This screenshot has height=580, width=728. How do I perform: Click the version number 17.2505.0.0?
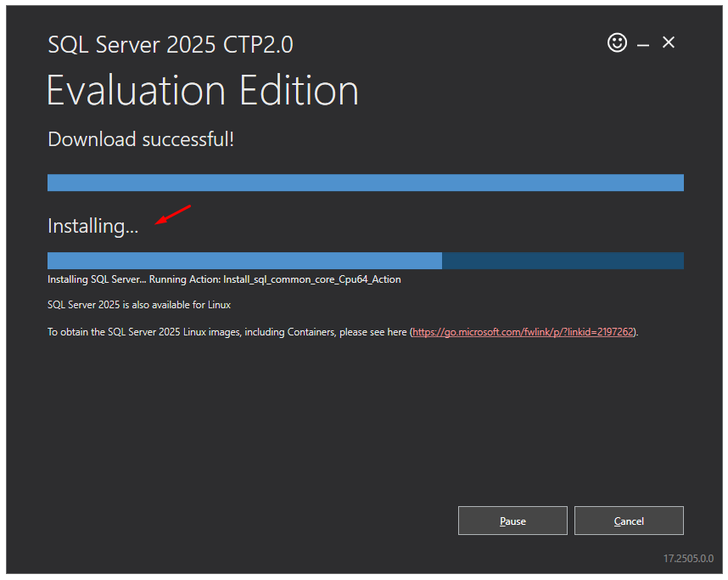689,558
